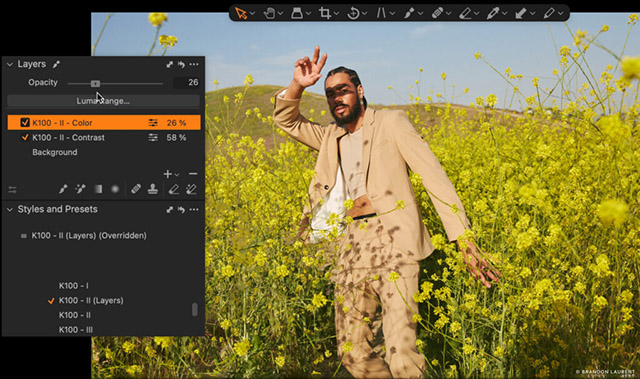Open the Pan tool dropdown arrow

(280, 13)
